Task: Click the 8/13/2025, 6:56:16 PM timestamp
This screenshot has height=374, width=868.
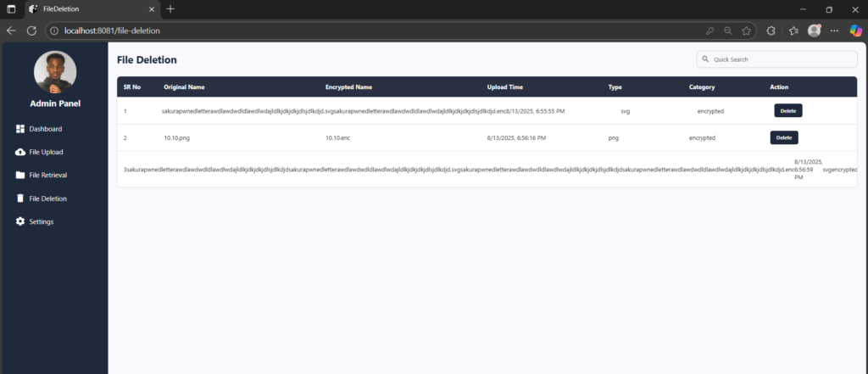Action: 516,138
